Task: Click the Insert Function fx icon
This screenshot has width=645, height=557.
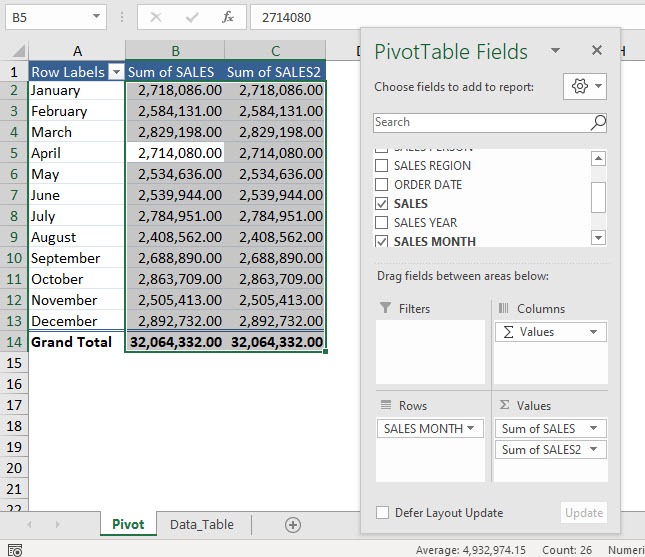Action: click(227, 17)
